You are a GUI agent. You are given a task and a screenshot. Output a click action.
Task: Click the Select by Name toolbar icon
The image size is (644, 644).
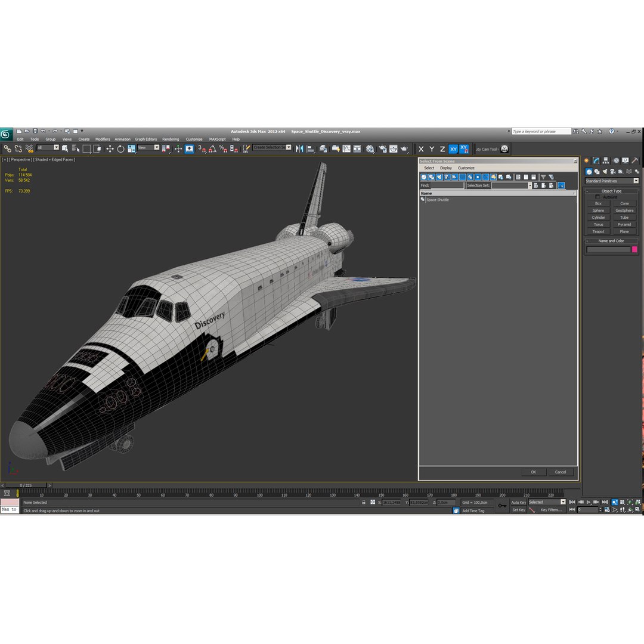pyautogui.click(x=76, y=148)
